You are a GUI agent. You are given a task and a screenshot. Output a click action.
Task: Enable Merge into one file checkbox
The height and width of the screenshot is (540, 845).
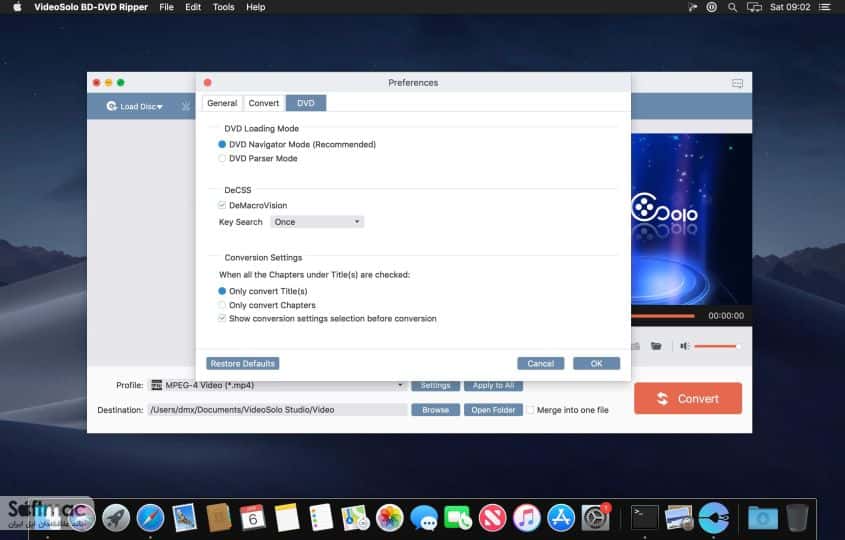(x=531, y=410)
